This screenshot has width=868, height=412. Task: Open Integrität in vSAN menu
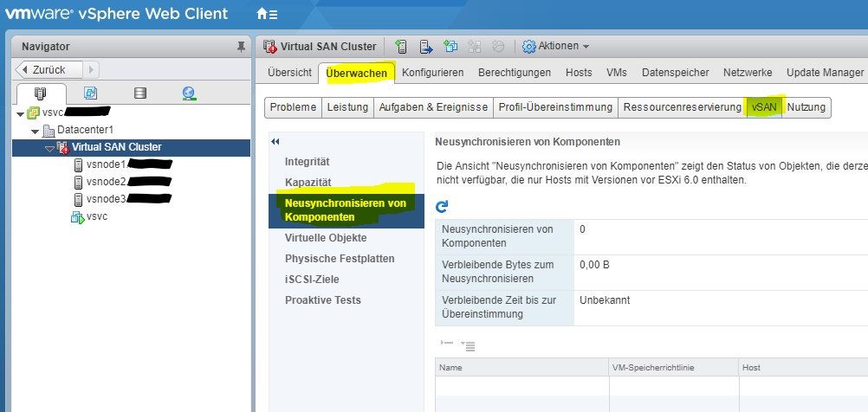point(308,162)
